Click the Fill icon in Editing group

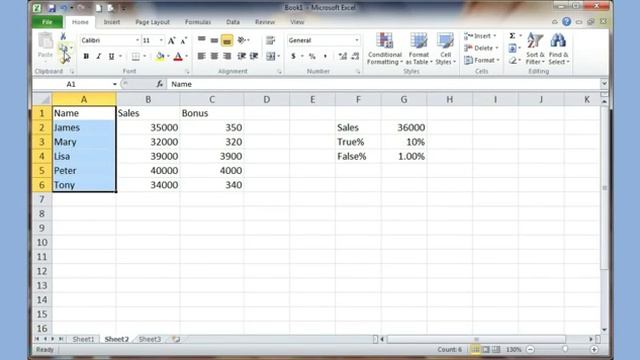[512, 49]
